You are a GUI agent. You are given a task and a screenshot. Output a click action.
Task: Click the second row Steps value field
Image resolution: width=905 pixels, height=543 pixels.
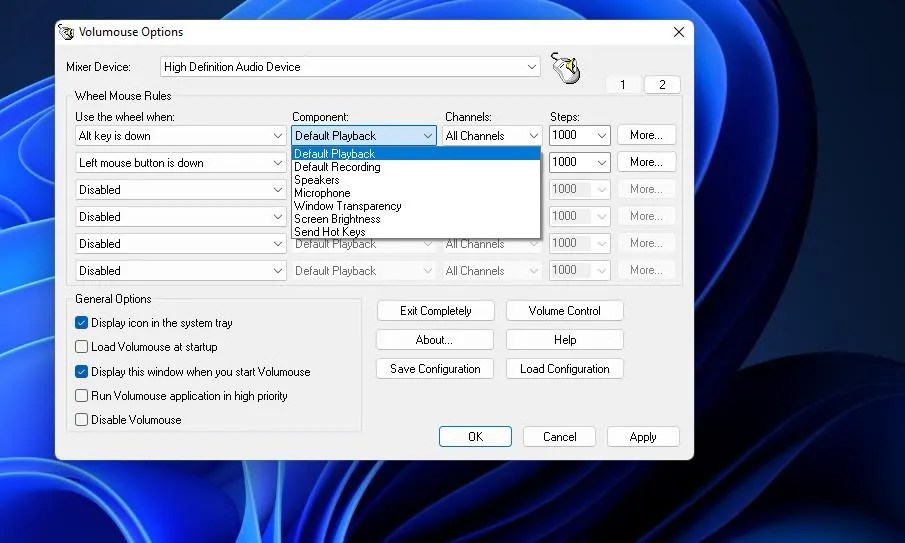pos(571,163)
